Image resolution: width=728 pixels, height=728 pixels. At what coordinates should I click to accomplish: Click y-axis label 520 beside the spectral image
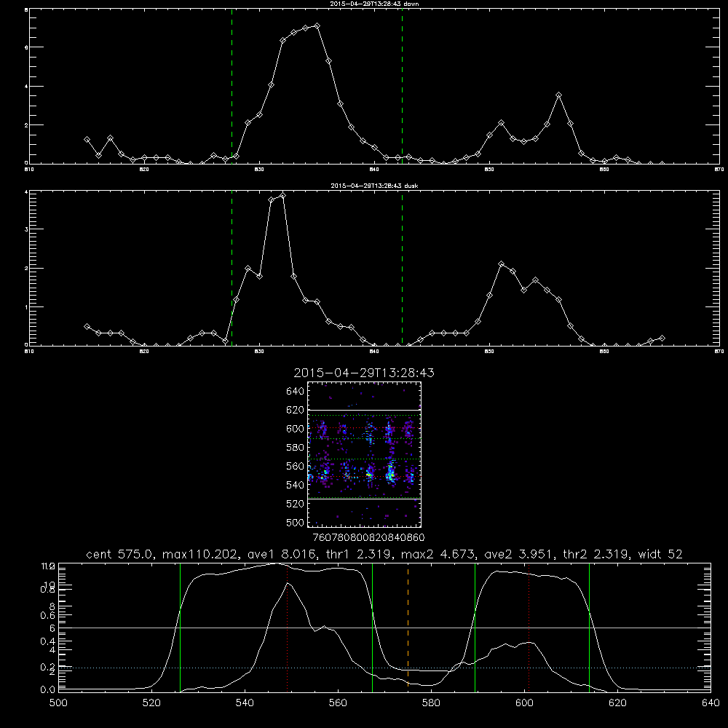tap(296, 504)
